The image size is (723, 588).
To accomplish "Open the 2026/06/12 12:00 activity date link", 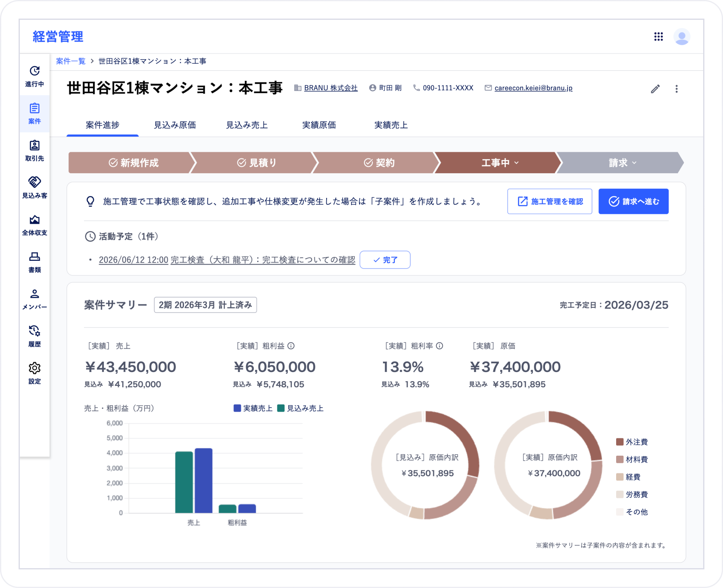I will tap(134, 260).
